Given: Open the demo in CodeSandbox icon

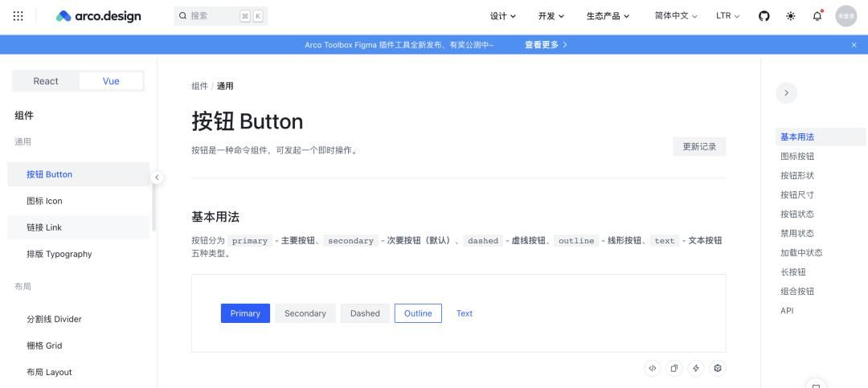Looking at the screenshot, I should coord(718,368).
